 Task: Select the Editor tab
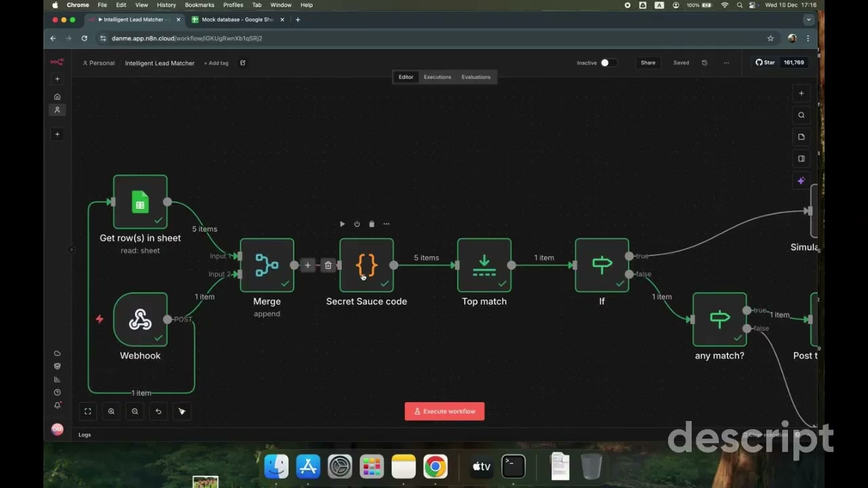[406, 77]
